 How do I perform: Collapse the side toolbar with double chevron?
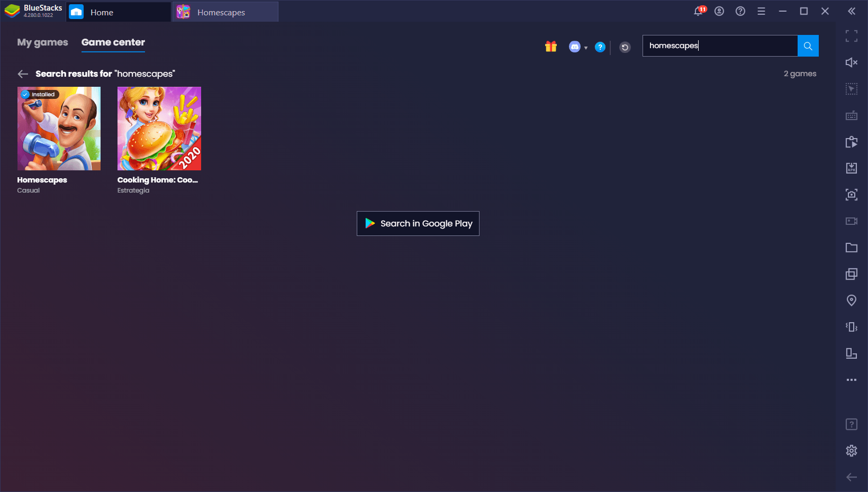pyautogui.click(x=852, y=11)
